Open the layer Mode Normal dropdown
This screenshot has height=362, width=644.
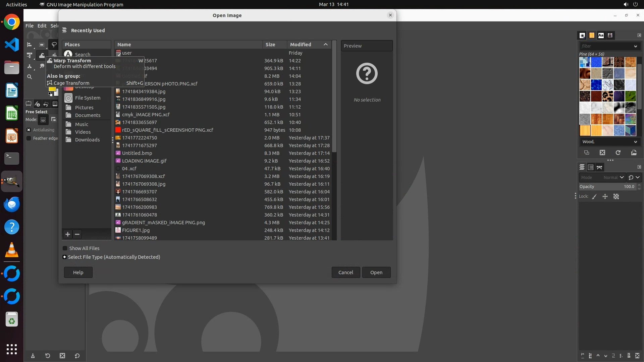pos(613,178)
